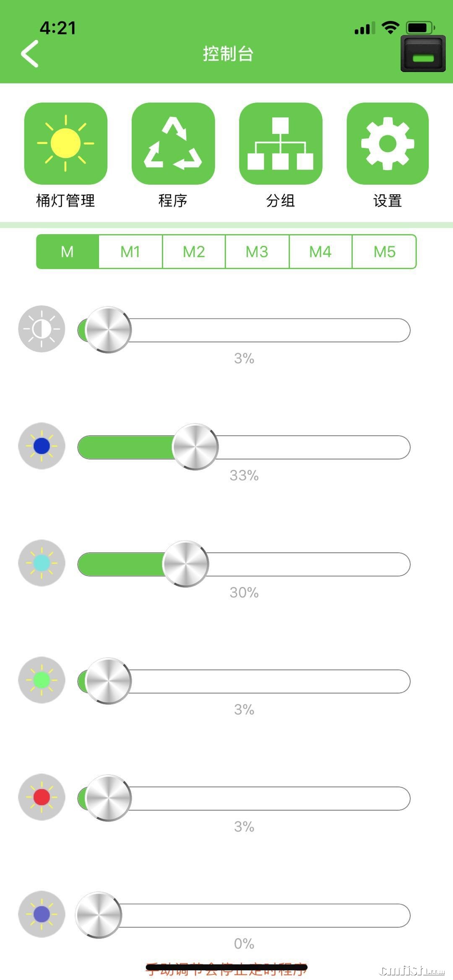Viewport: 453px width, 980px height.
Task: Tap the green light channel icon
Action: click(42, 680)
